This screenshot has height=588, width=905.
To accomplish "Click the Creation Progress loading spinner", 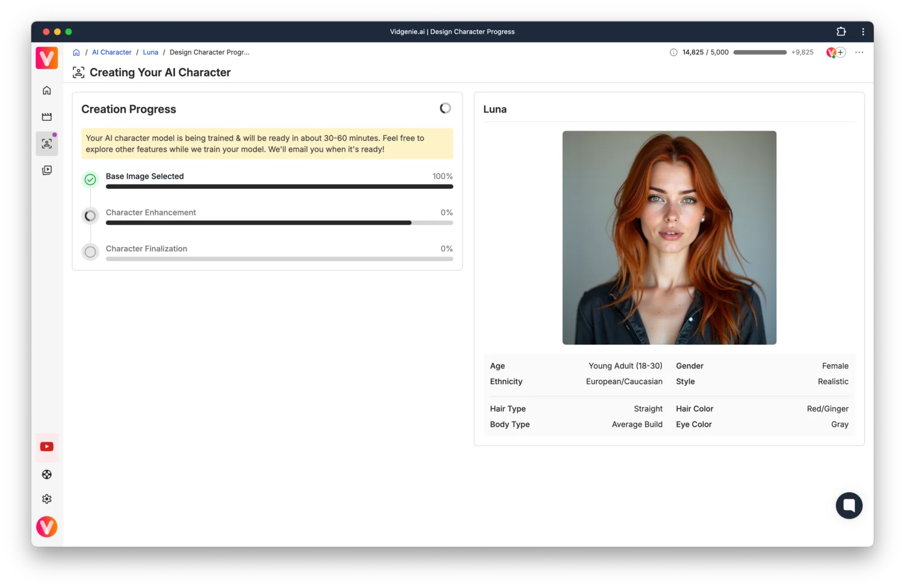I will [x=445, y=108].
